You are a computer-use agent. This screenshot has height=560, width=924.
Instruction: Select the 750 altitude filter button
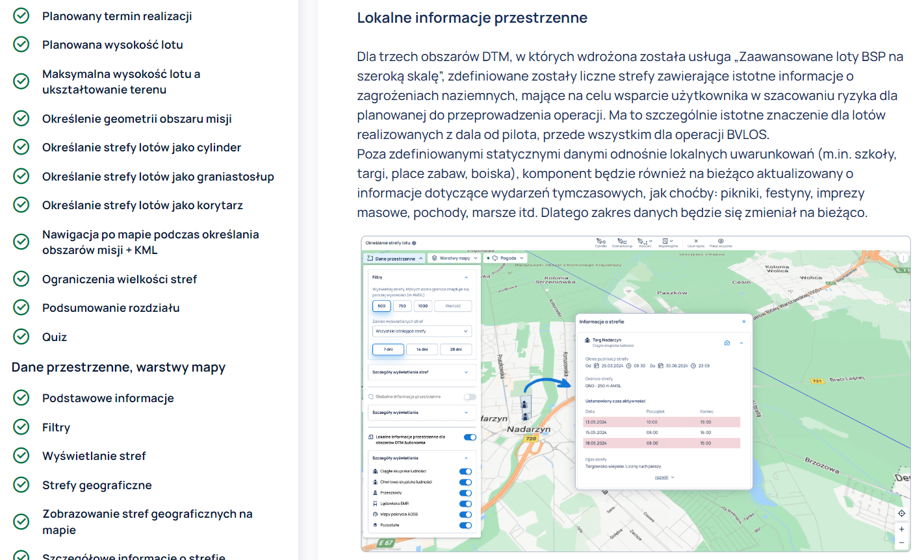pos(402,306)
